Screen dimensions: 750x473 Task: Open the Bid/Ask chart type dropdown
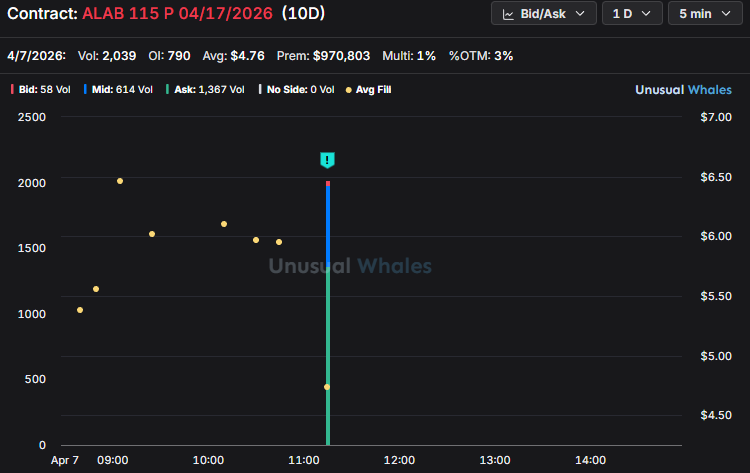[543, 13]
